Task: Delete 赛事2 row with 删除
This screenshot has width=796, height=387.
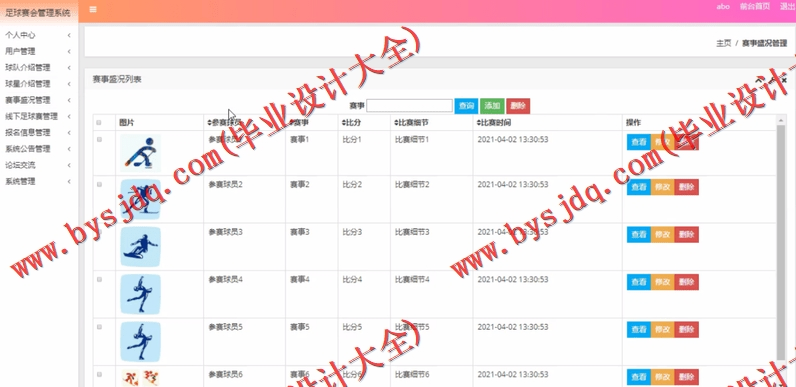Action: (x=686, y=187)
